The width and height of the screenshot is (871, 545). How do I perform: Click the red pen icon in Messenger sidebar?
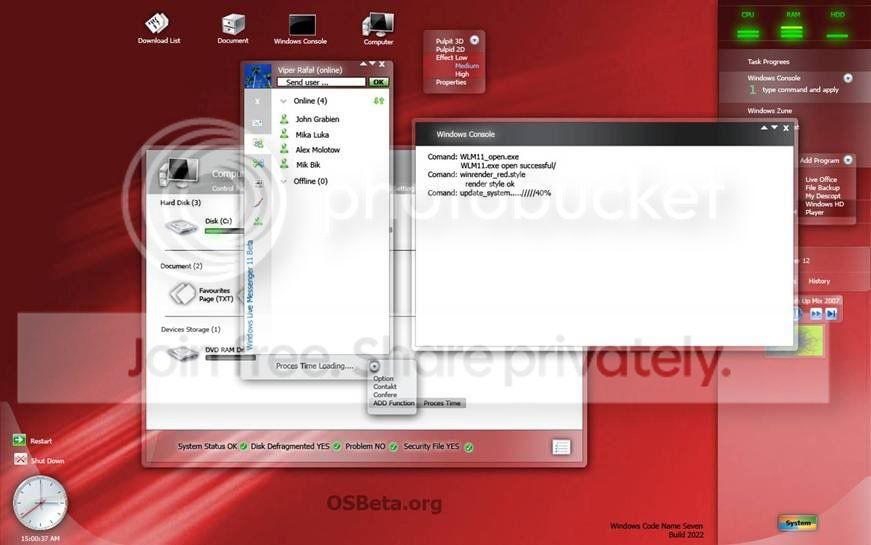click(258, 202)
